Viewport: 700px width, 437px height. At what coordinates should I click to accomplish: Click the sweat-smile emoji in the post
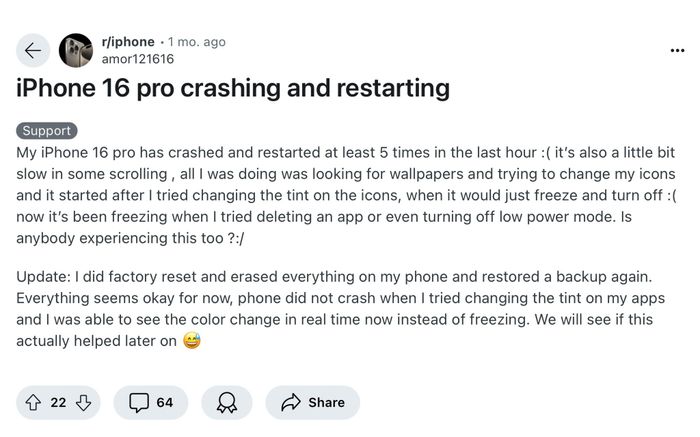192,341
